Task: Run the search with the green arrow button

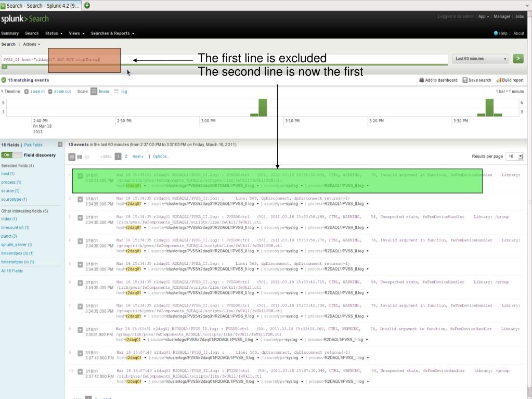Action: pos(518,59)
